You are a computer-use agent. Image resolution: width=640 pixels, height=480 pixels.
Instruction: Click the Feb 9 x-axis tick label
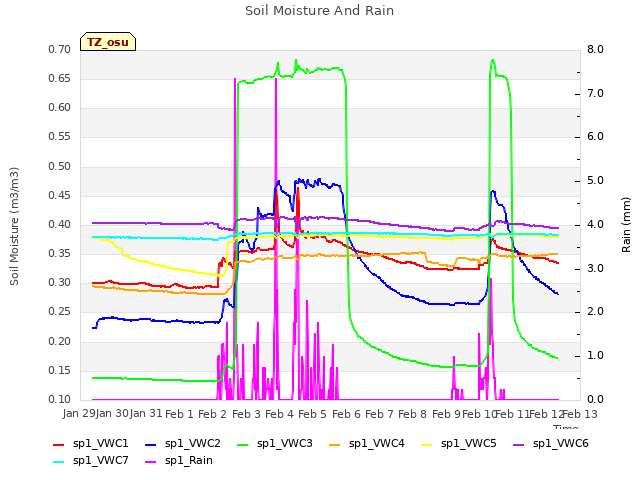click(446, 414)
